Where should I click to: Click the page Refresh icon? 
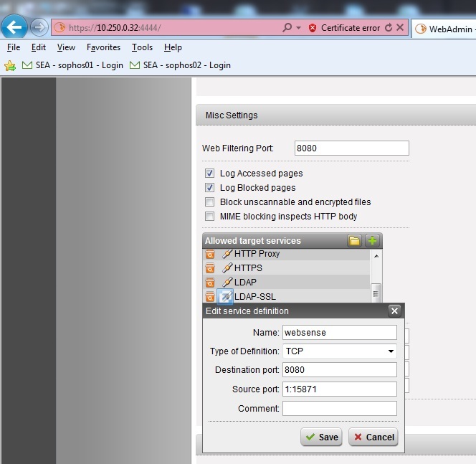tap(389, 28)
